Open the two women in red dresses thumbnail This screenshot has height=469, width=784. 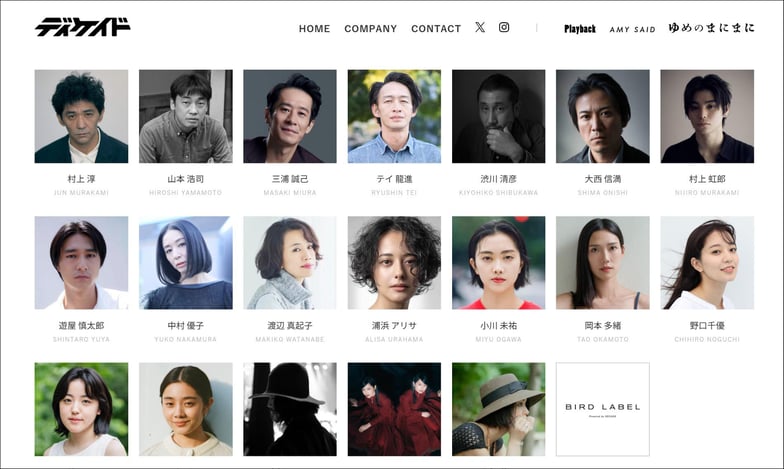[394, 409]
